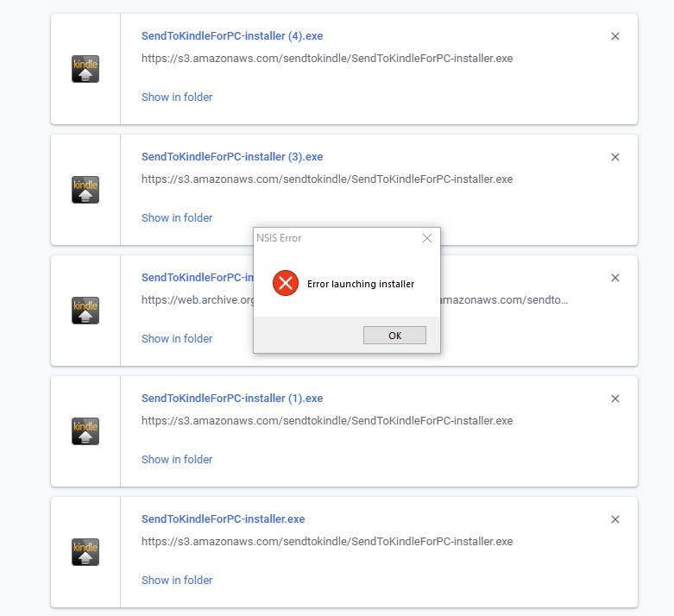Remove installer (4).exe from the downloads list
The height and width of the screenshot is (616, 674).
[615, 36]
